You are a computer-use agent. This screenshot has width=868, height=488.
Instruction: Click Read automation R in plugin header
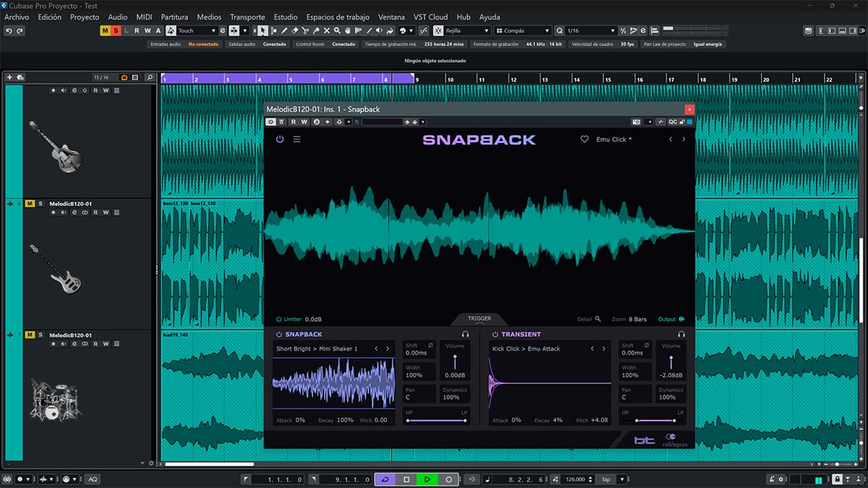293,121
